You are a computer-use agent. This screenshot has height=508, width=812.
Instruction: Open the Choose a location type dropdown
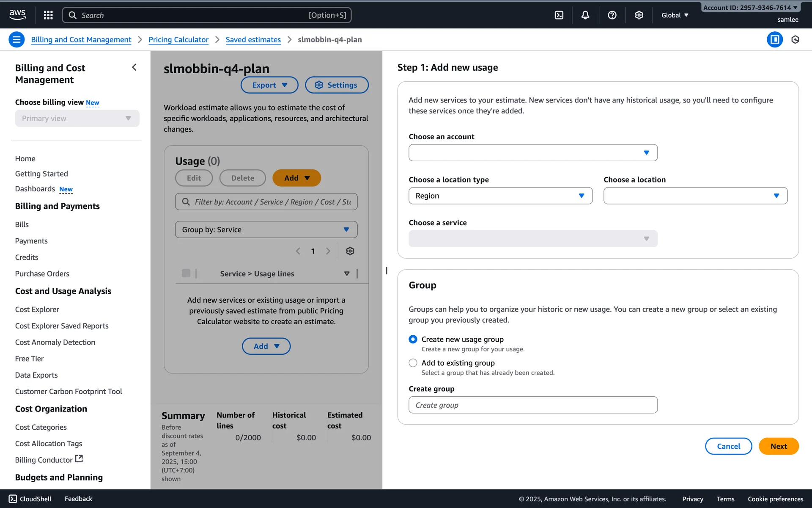(500, 196)
